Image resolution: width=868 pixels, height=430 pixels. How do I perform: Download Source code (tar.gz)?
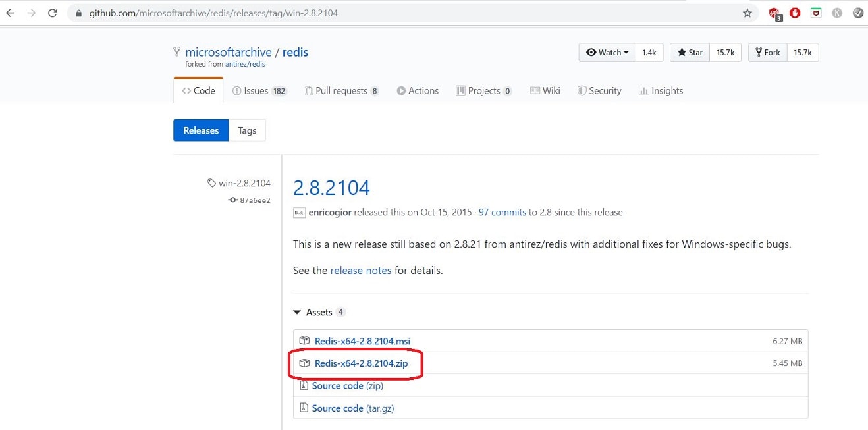click(x=353, y=408)
